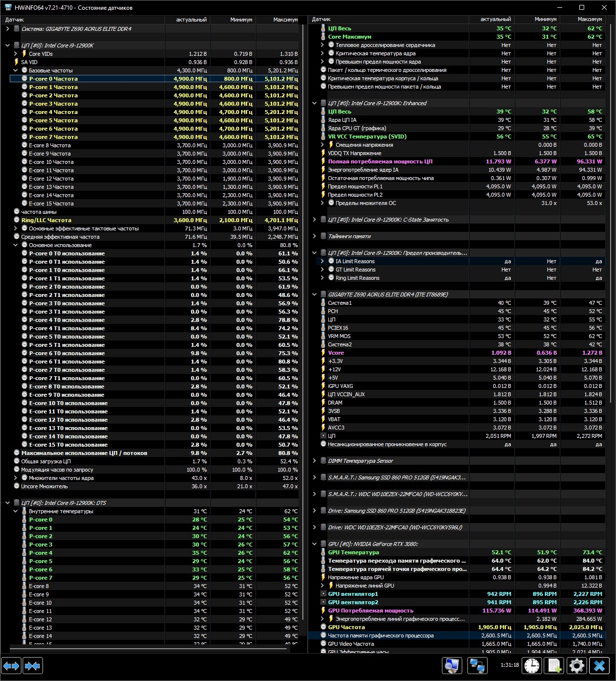The height and width of the screenshot is (681, 616).
Task: Expand the C-State Занятость group
Action: 314,220
